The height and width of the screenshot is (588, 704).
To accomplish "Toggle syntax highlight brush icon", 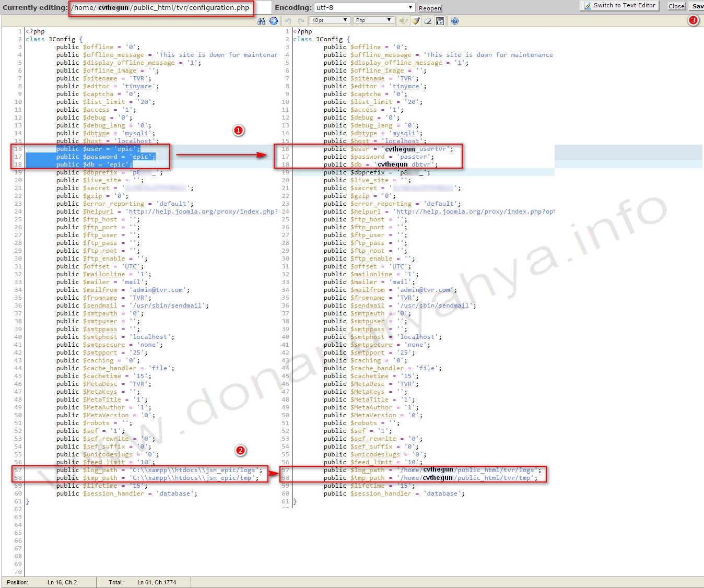I will click(416, 21).
